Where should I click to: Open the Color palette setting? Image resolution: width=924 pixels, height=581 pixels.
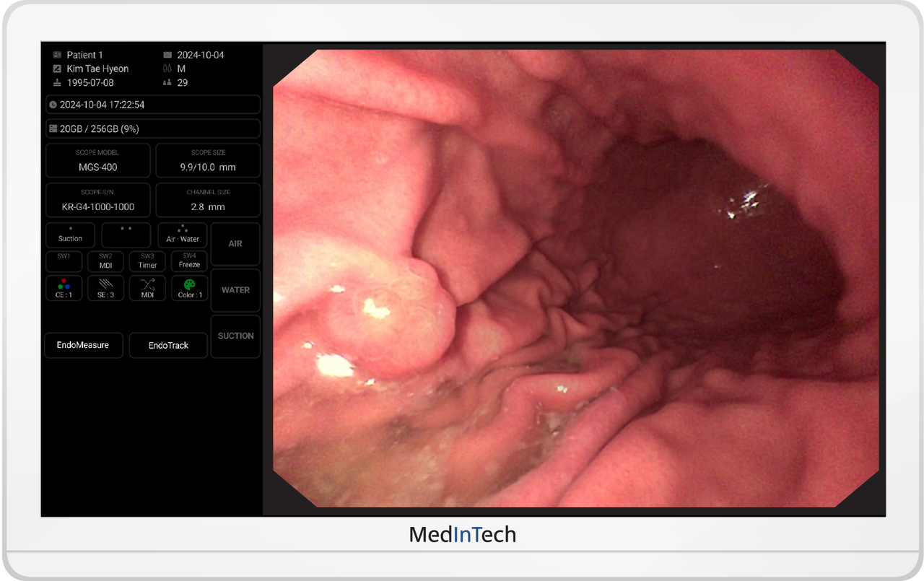click(189, 288)
